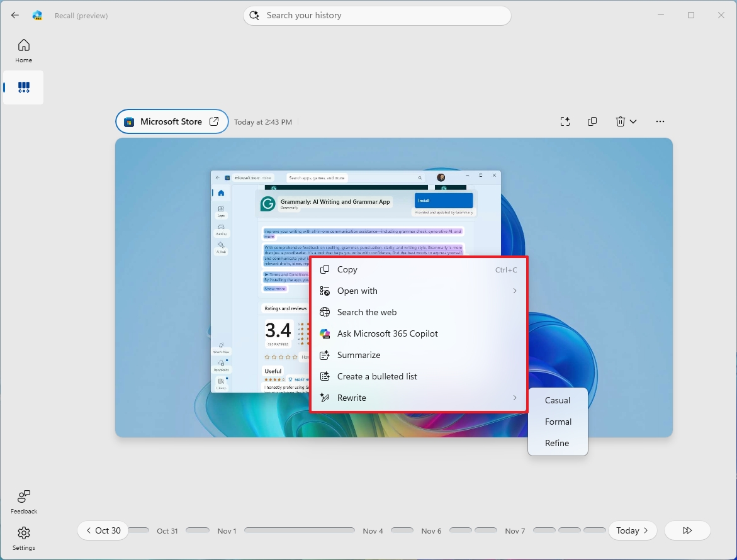Image resolution: width=737 pixels, height=560 pixels.
Task: Expand the Open with submenu
Action: click(514, 291)
